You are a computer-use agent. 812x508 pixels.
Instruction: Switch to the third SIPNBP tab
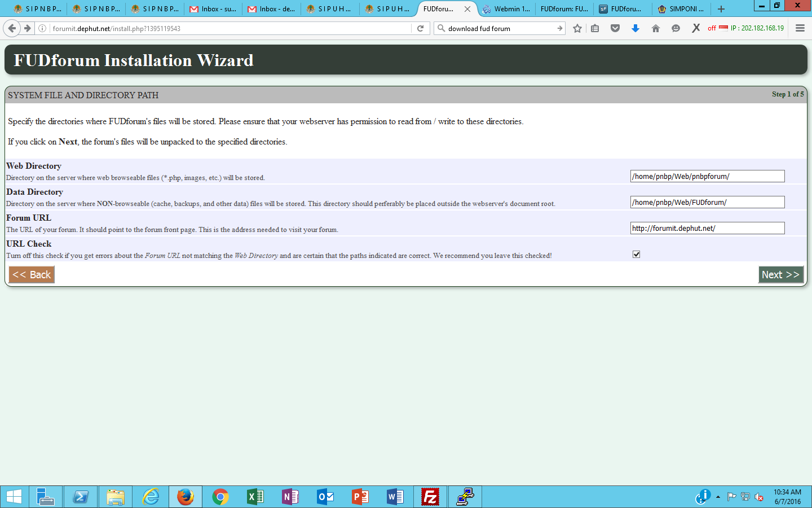[x=155, y=9]
